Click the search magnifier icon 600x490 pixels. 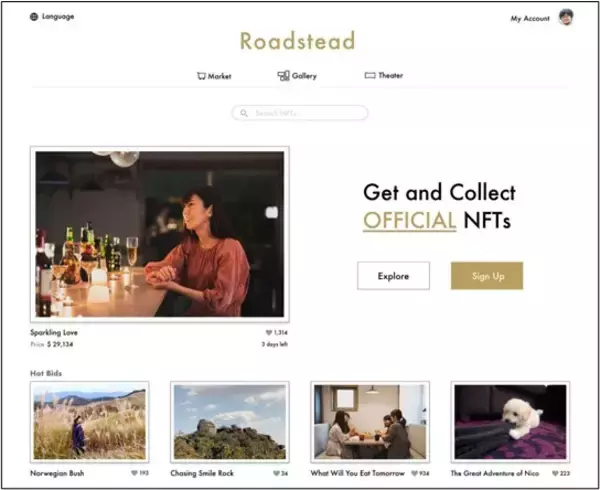click(x=244, y=114)
